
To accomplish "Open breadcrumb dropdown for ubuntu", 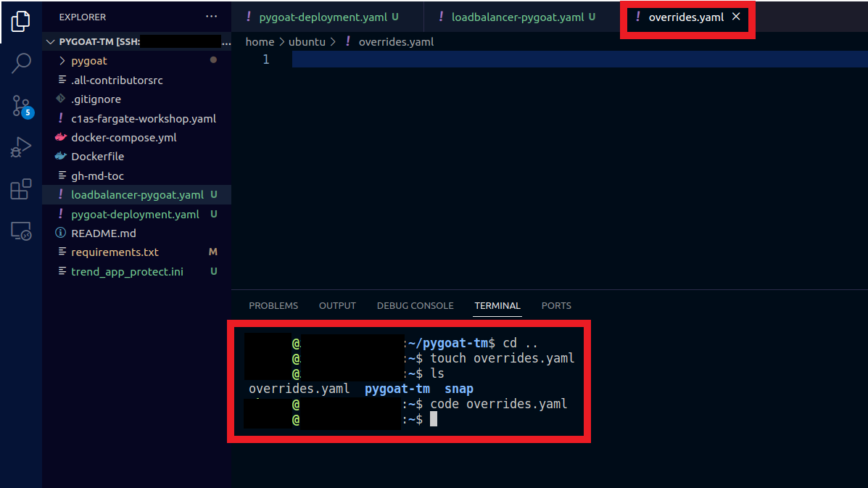I will coord(307,41).
